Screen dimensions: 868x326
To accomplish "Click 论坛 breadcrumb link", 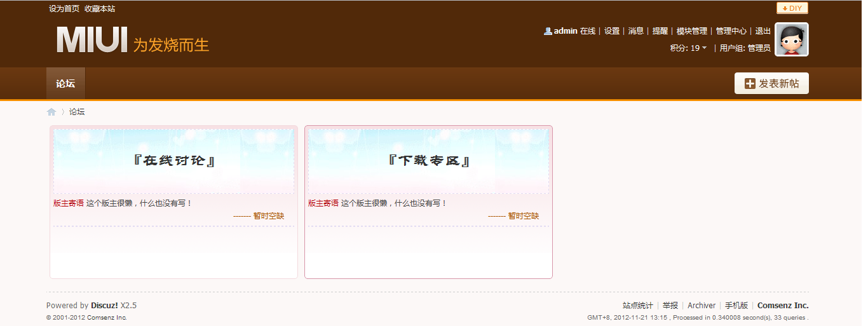I will (x=77, y=112).
